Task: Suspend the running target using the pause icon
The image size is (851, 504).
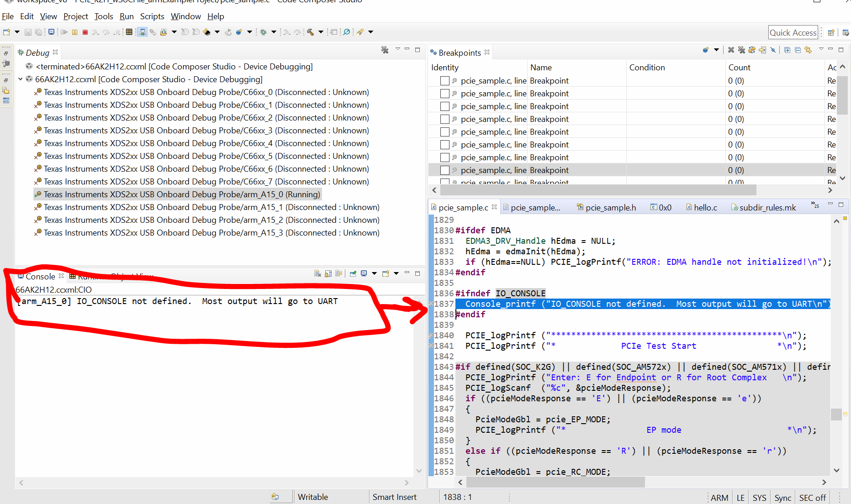Action: [x=74, y=32]
